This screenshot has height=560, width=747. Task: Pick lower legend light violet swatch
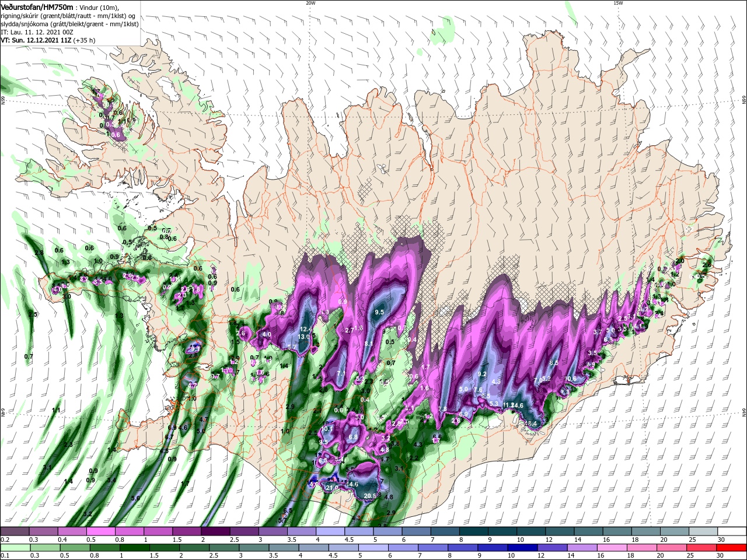click(582, 548)
